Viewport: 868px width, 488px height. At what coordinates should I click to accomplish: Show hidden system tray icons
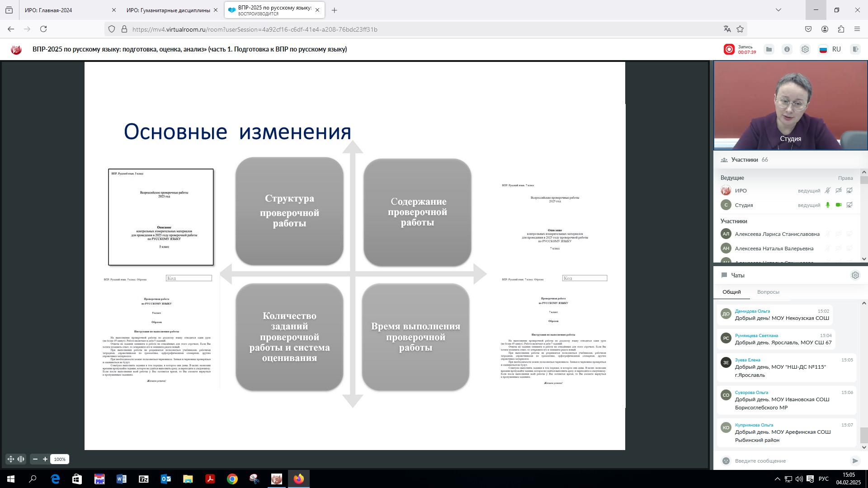[777, 479]
